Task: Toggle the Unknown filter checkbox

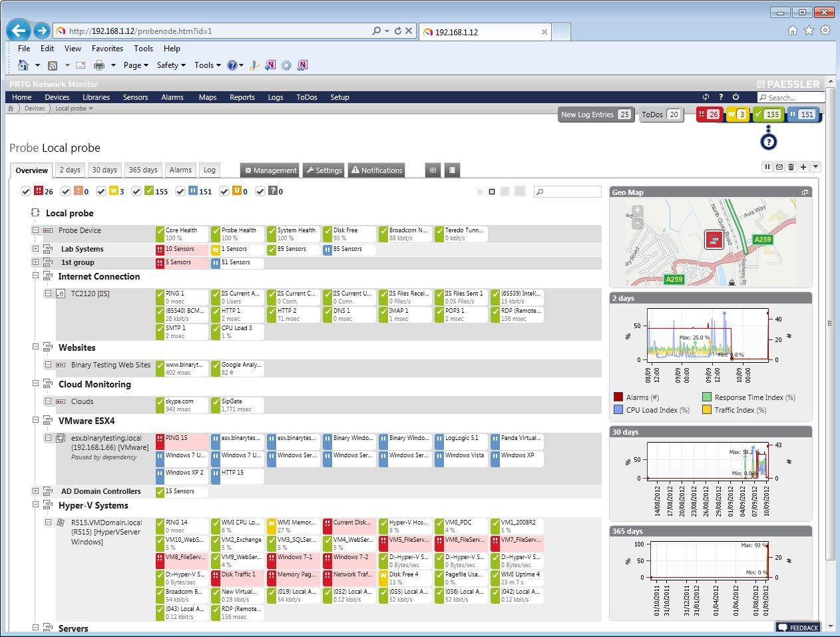Action: tap(260, 192)
